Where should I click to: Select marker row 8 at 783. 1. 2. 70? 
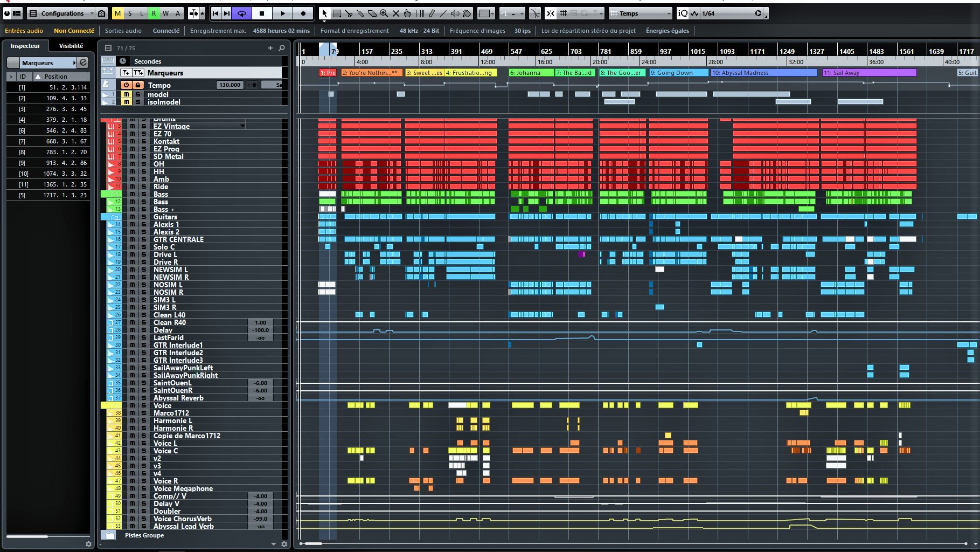tap(48, 152)
